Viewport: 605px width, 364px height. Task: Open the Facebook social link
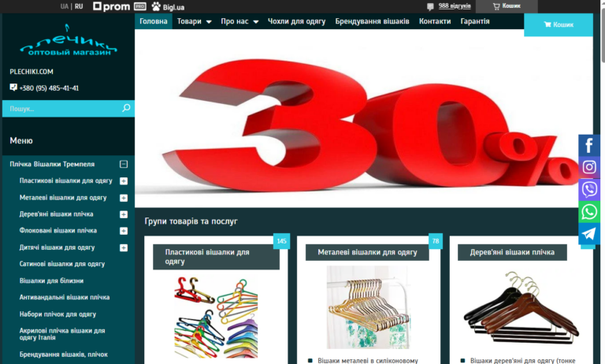[588, 145]
